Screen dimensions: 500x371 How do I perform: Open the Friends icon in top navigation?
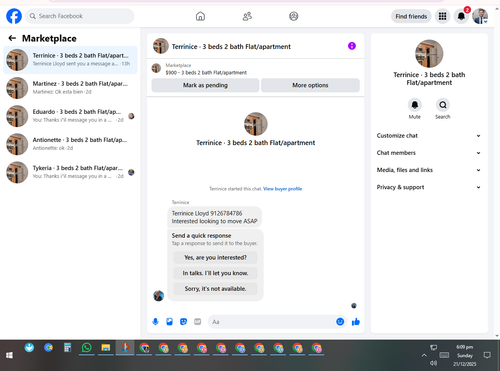tap(247, 16)
